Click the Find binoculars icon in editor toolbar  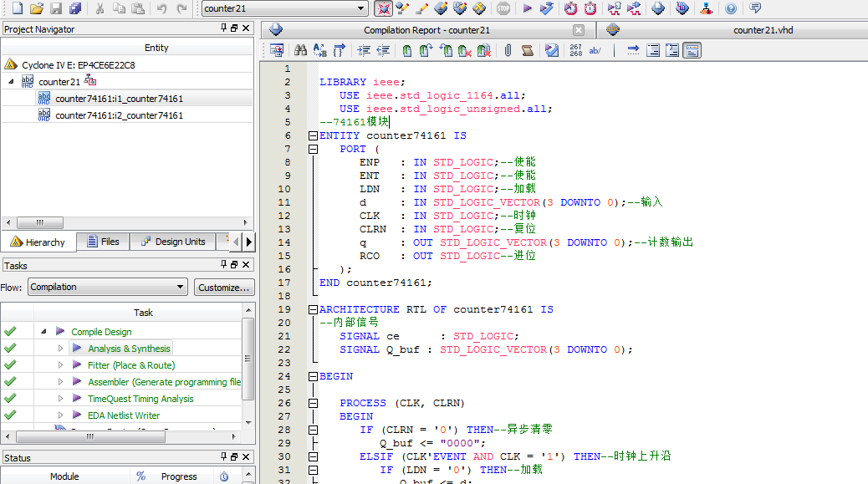tap(299, 50)
